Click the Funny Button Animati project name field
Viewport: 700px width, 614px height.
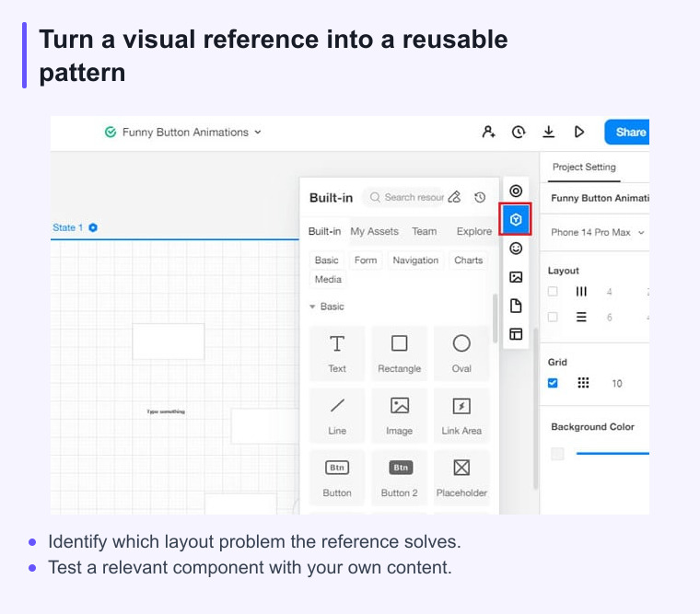(x=598, y=198)
